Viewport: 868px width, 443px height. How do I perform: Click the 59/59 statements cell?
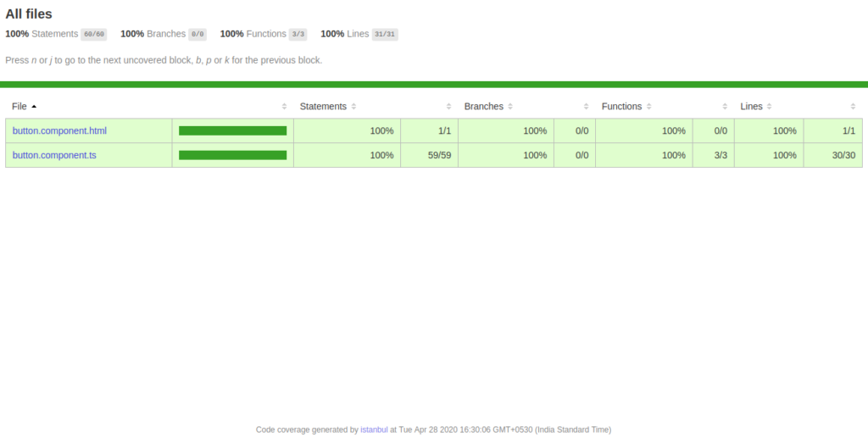pyautogui.click(x=429, y=155)
